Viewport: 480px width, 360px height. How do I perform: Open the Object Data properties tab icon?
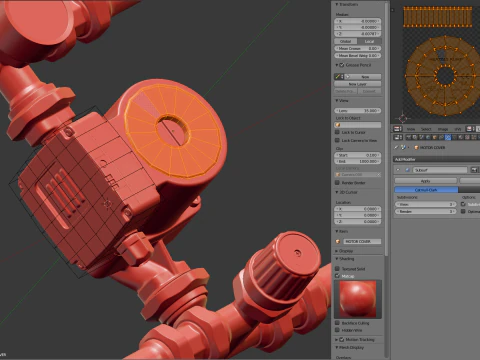click(x=454, y=137)
